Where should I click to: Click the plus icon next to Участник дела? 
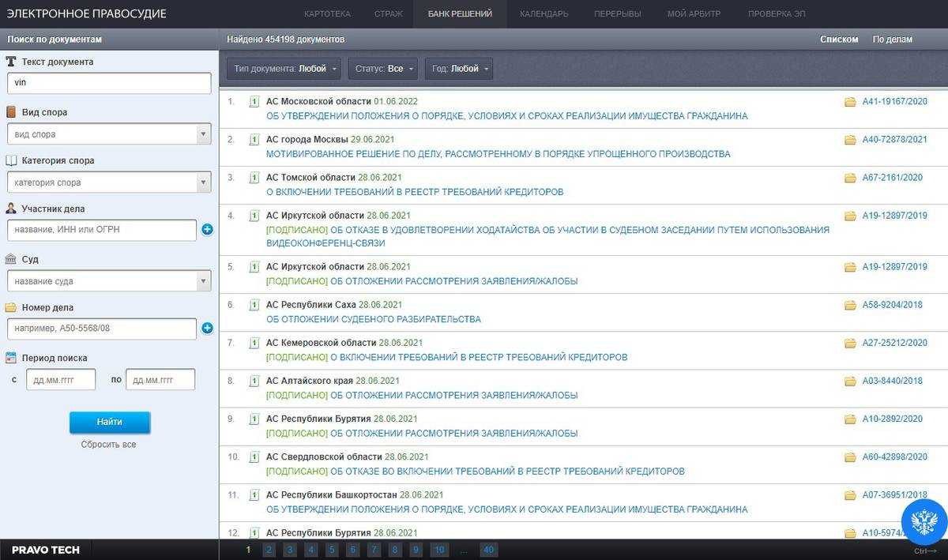point(207,230)
